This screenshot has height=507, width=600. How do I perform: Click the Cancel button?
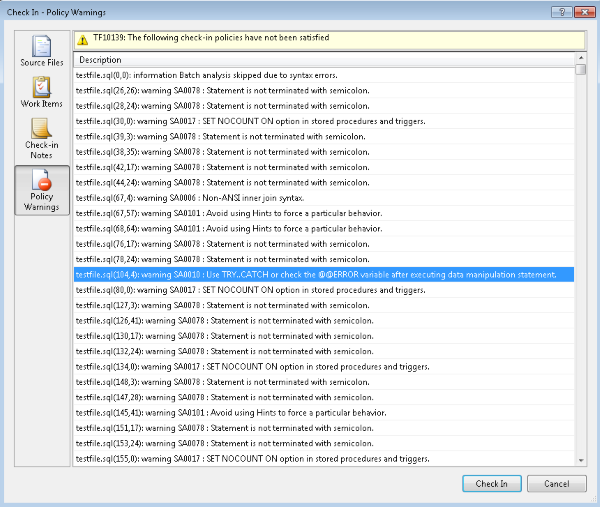click(557, 484)
